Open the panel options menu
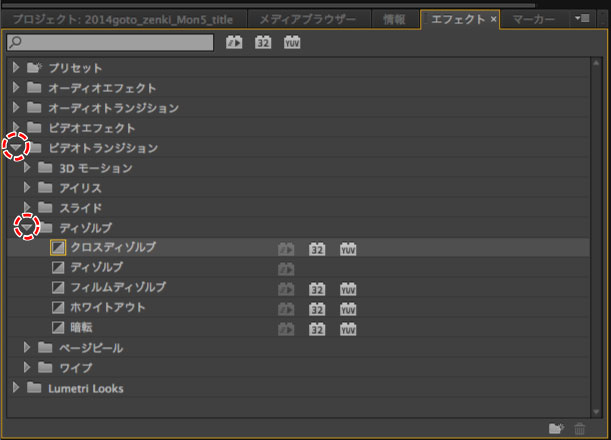This screenshot has height=440, width=611. tap(582, 18)
